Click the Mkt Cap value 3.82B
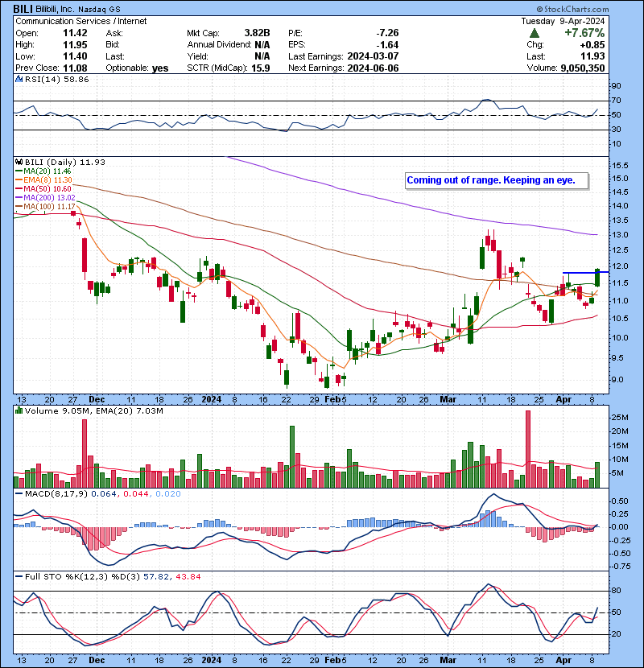Screen dimensions: 644x668 coord(257,33)
